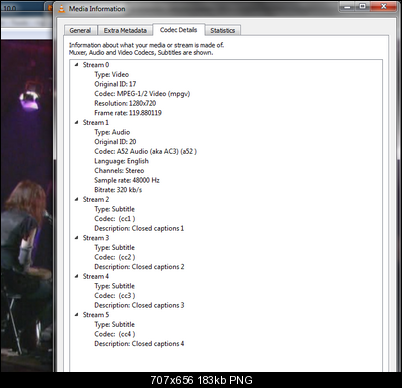Select the Codec: MPEG-1/2 Video row
Image resolution: width=402 pixels, height=388 pixels.
pos(142,94)
